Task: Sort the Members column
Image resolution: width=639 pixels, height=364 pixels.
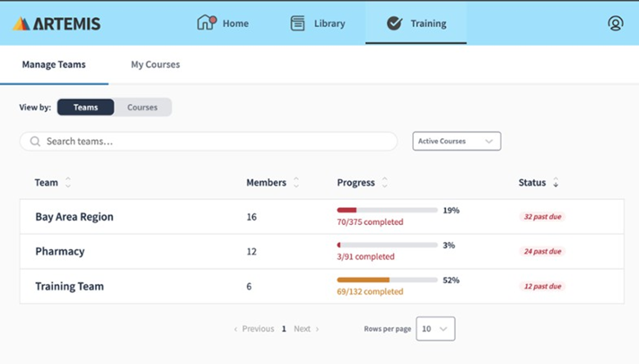Action: pyautogui.click(x=296, y=182)
